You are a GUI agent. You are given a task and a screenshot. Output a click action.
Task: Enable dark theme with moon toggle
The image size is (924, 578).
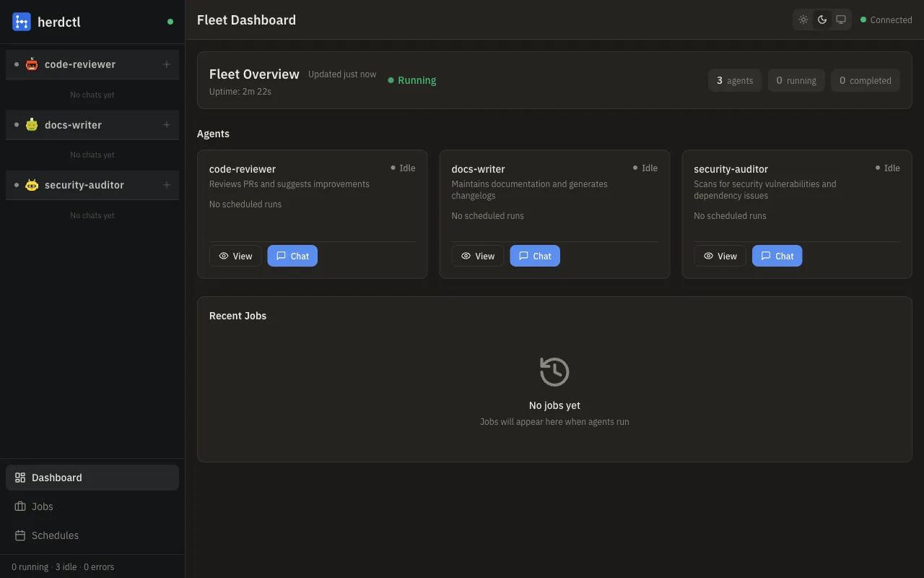click(822, 20)
